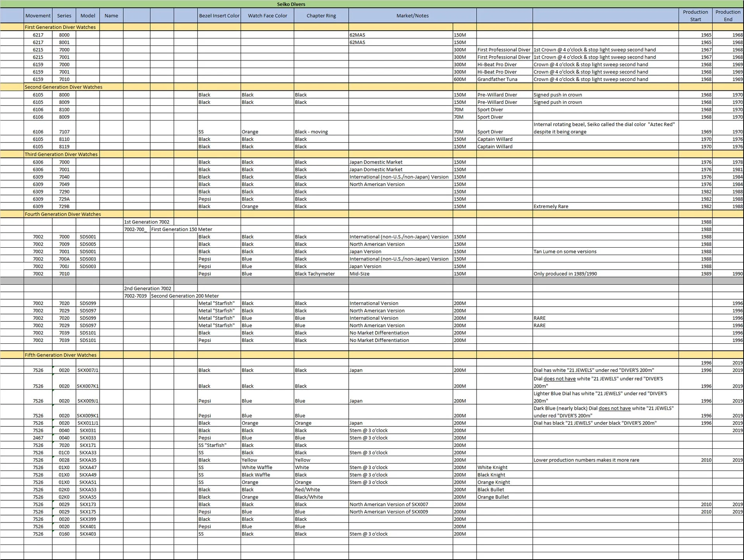The height and width of the screenshot is (560, 744).
Task: Select the SKX007J1 model cell
Action: (88, 370)
